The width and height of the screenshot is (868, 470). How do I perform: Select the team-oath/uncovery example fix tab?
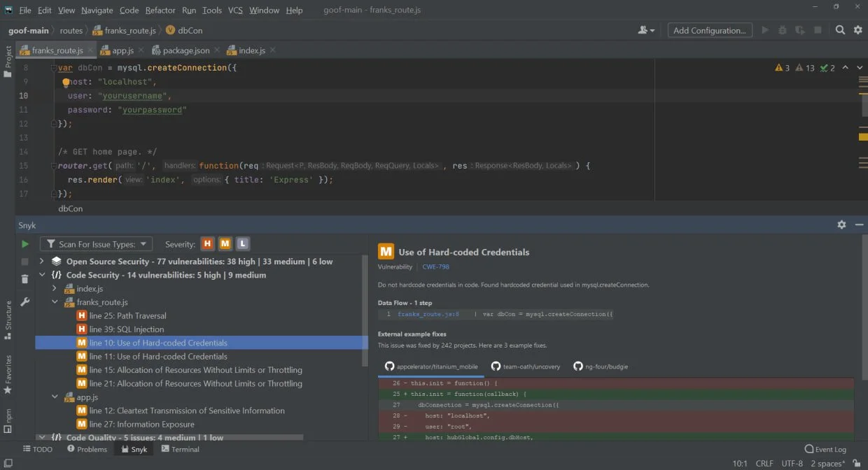click(525, 366)
